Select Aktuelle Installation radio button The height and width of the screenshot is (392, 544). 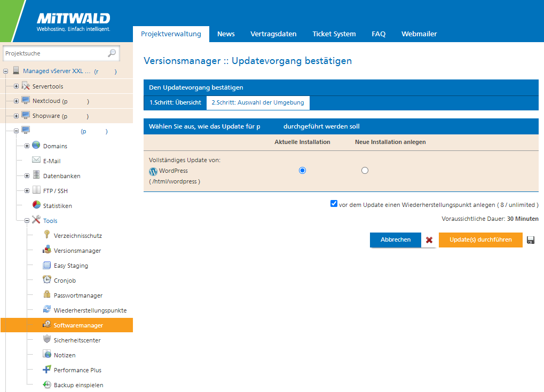click(x=302, y=170)
